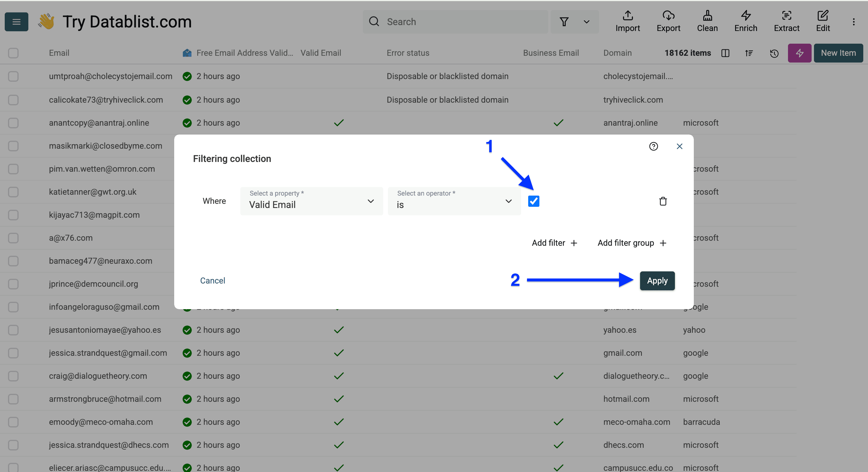Screen dimensions: 868x472
Task: Uncheck the Valid Email filter value checkbox
Action: pos(533,201)
